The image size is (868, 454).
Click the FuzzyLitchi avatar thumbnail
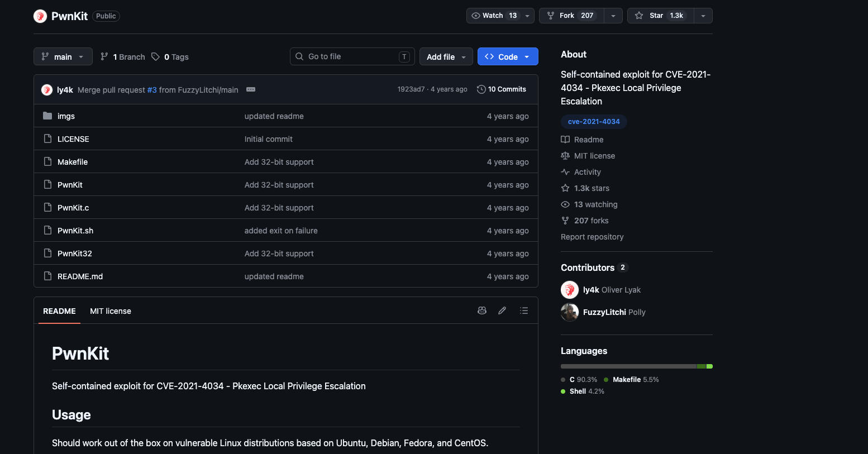(x=570, y=312)
